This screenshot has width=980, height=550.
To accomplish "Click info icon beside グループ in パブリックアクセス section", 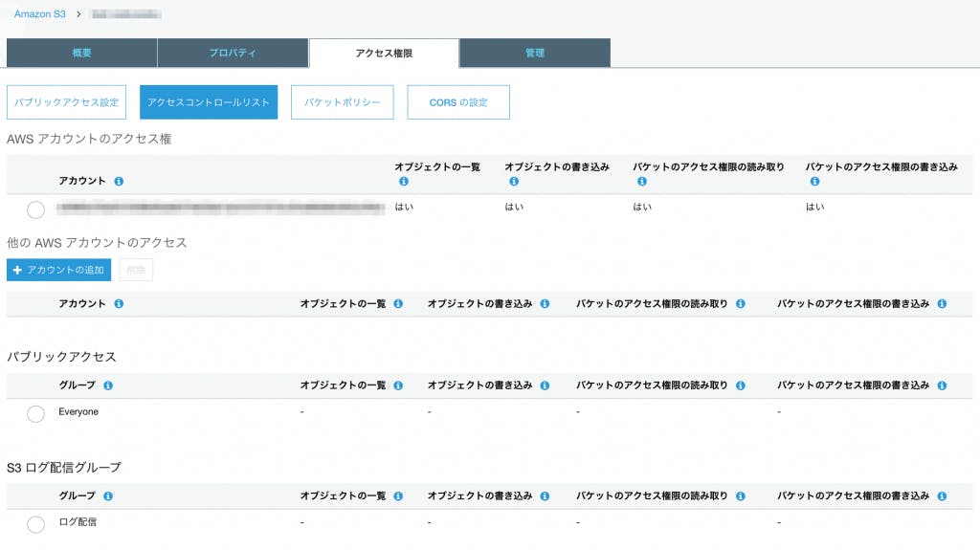I will pos(108,385).
